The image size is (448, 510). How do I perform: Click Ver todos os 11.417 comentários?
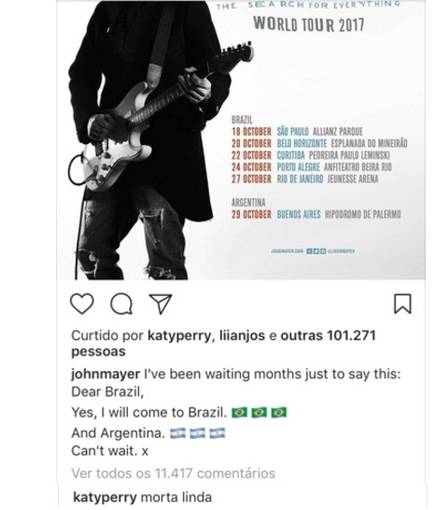click(x=173, y=473)
